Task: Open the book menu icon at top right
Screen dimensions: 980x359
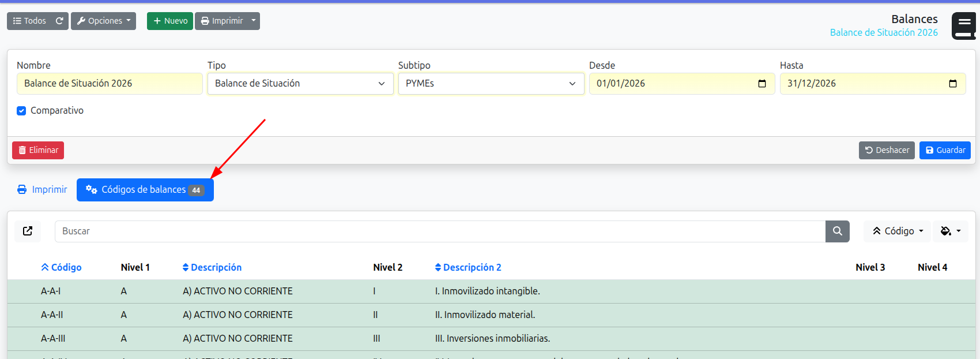Action: click(963, 27)
